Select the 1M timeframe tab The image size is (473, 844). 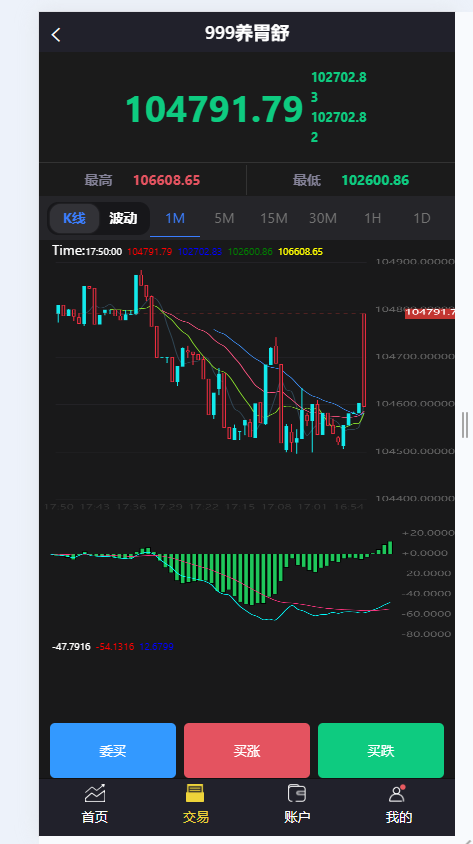point(175,219)
